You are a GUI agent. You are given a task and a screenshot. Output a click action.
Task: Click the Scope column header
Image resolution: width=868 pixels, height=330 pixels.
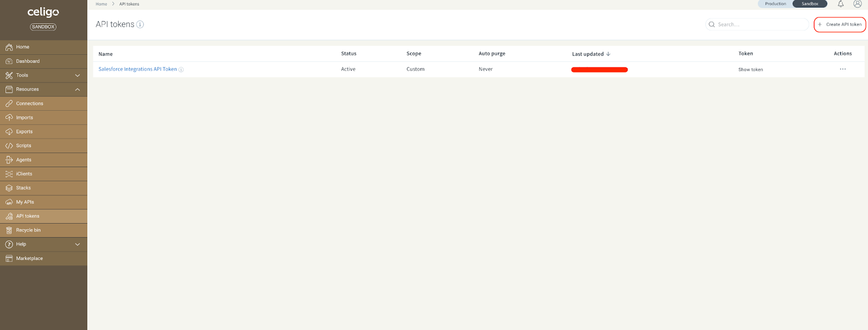pyautogui.click(x=414, y=54)
